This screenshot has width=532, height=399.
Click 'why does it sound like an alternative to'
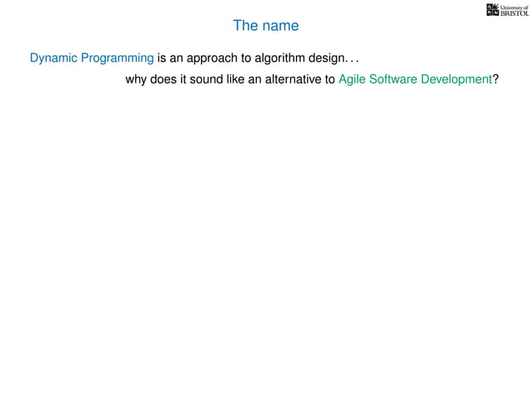(230, 79)
